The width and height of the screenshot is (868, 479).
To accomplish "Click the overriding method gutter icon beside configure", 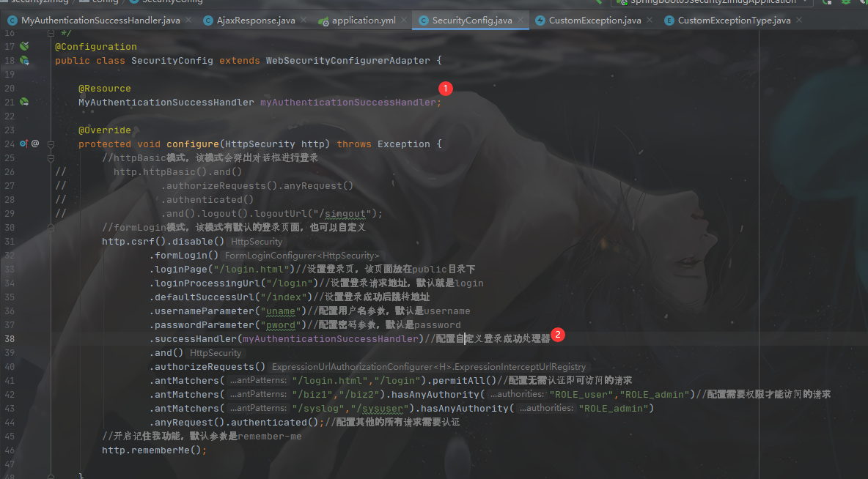I will pos(22,144).
